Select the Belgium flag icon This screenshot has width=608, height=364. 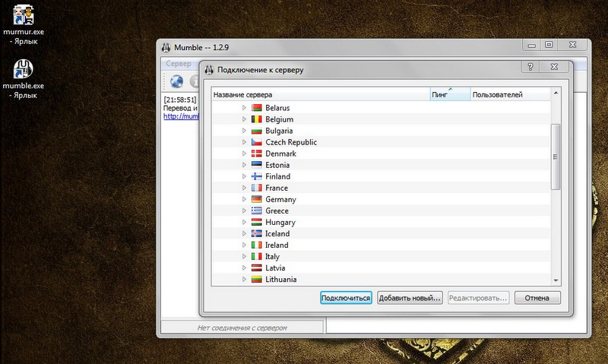256,119
